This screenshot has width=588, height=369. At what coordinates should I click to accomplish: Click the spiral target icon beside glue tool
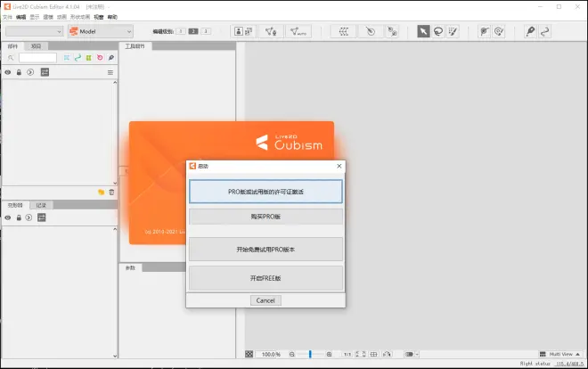pos(499,31)
